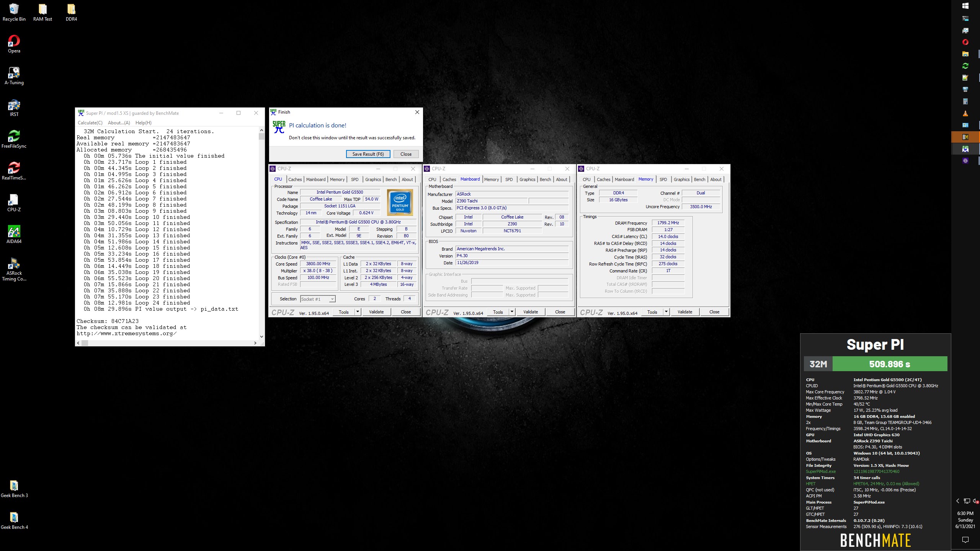The image size is (980, 551).
Task: Click Validate in right CPU-Z Memory window
Action: [685, 312]
